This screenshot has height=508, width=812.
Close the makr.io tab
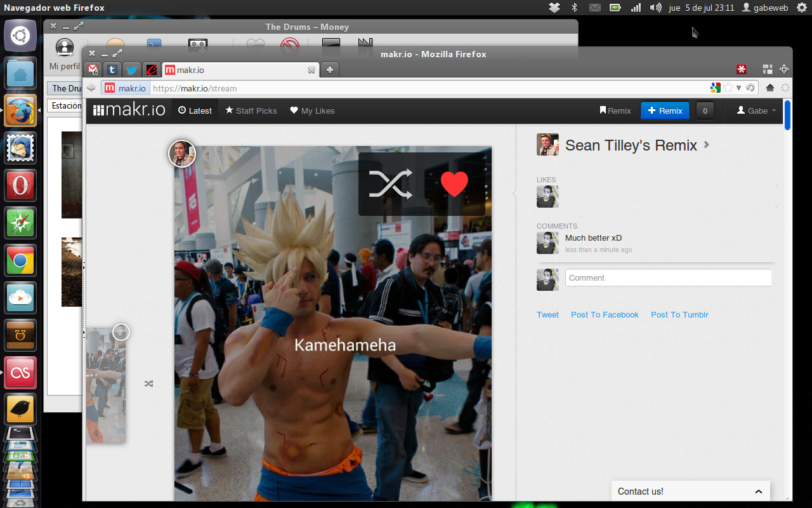(311, 70)
